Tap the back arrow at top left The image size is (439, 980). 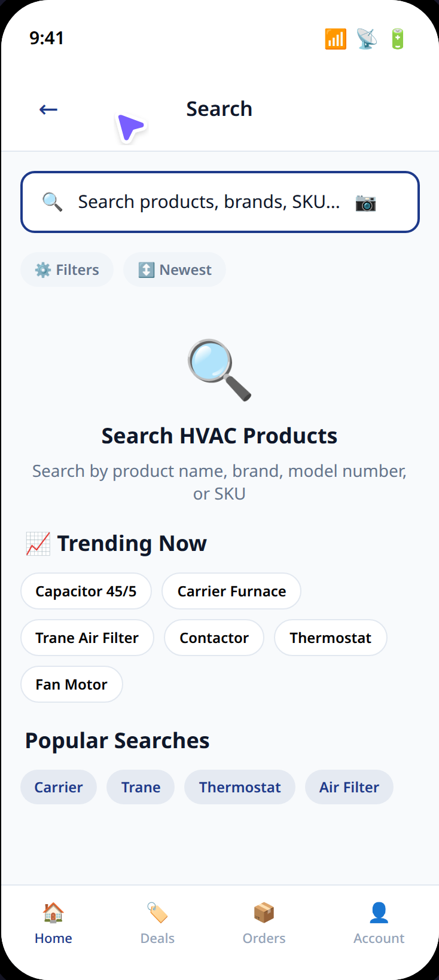coord(48,109)
